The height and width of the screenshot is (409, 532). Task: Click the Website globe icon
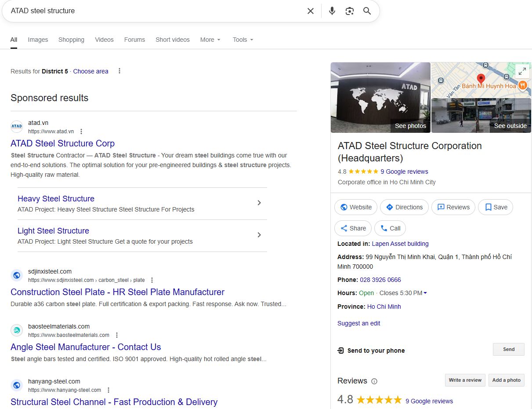344,207
